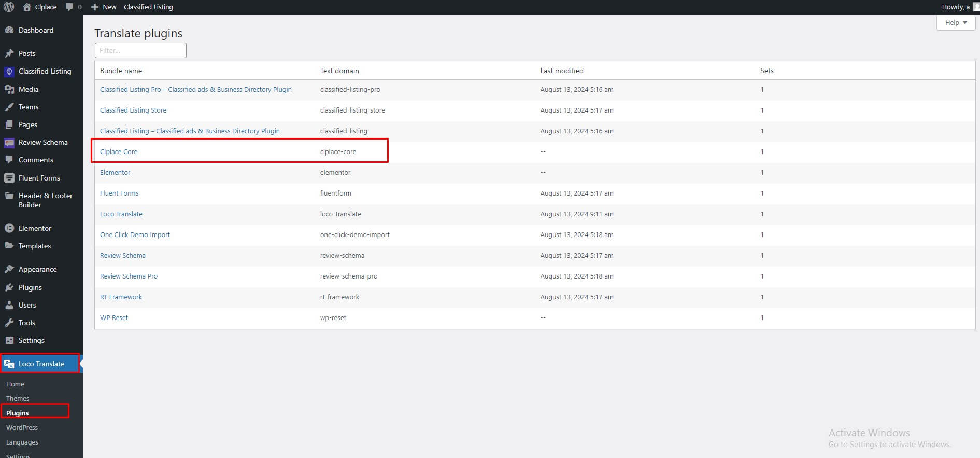Open WordPress submenu under Loco Translate
This screenshot has height=458, width=980.
point(22,427)
